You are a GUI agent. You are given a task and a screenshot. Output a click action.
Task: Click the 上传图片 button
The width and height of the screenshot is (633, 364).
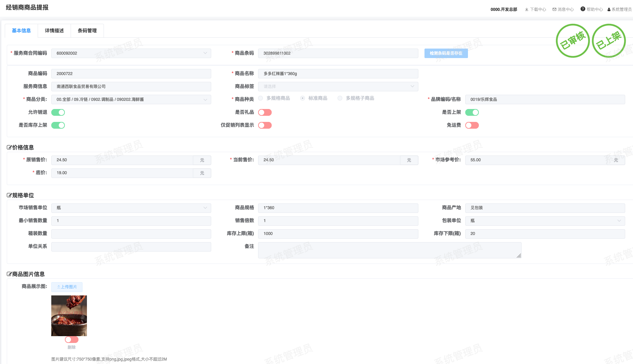tap(67, 287)
